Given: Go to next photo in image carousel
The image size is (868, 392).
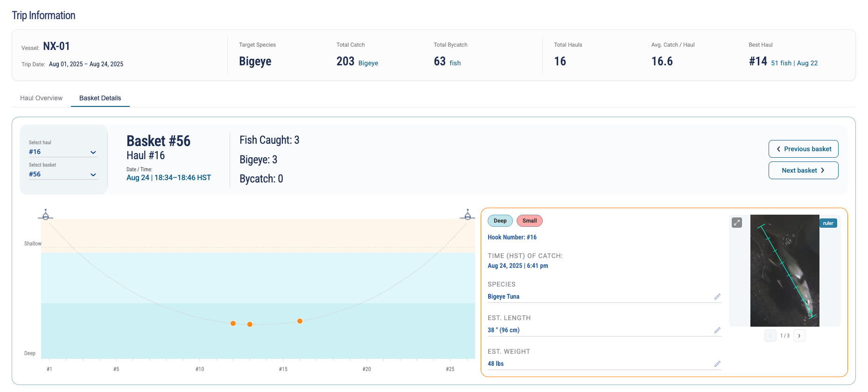Looking at the screenshot, I should 799,336.
